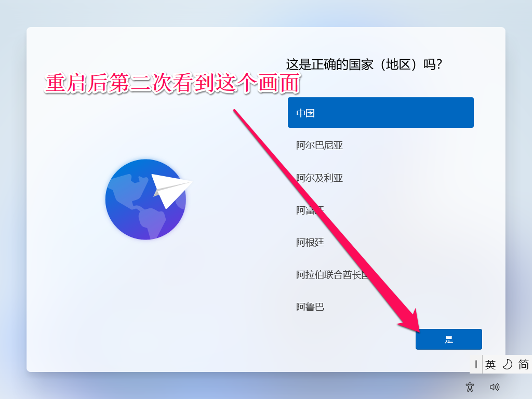Open the accessibility figure icon

[470, 387]
